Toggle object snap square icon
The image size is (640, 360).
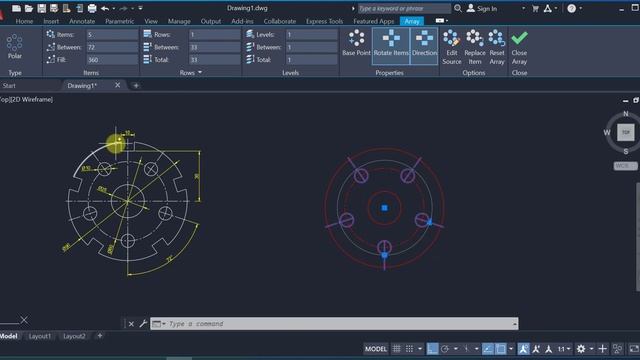tap(500, 349)
